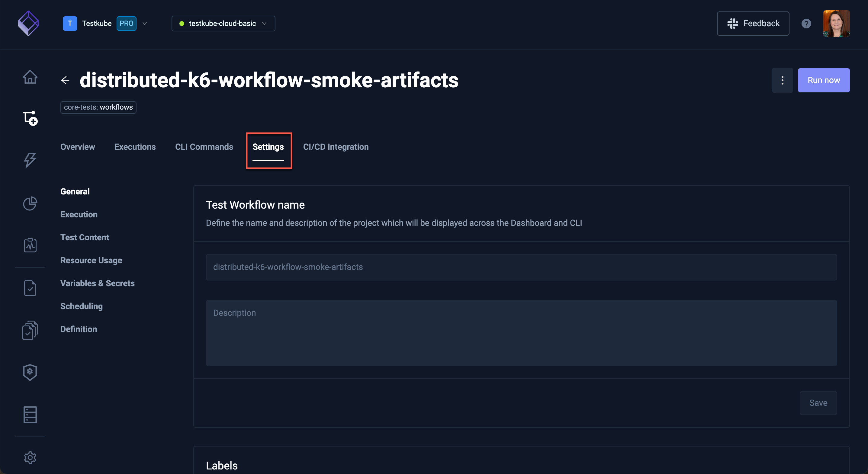
Task: Open the settings gear icon in sidebar
Action: coord(30,458)
